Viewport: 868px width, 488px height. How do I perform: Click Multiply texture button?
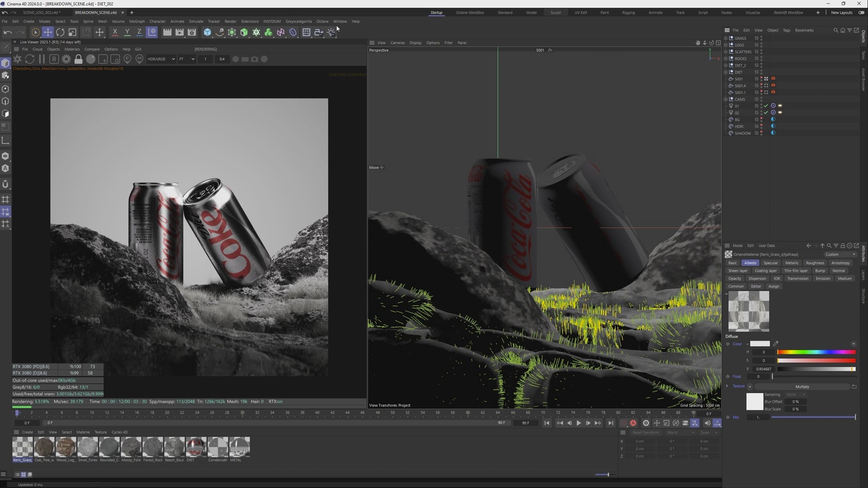point(802,387)
